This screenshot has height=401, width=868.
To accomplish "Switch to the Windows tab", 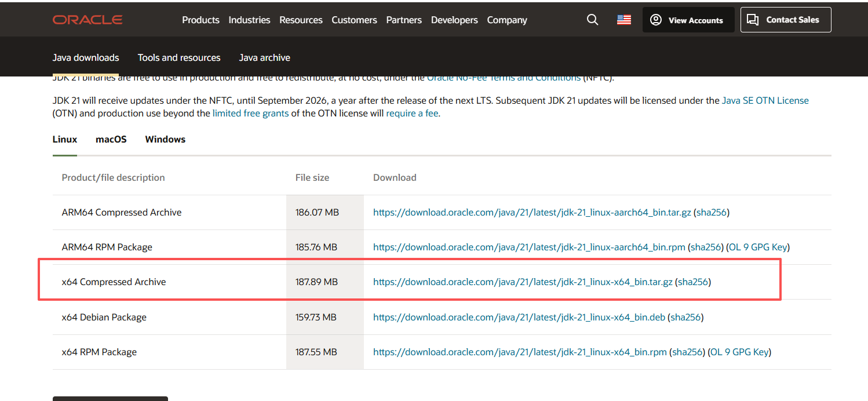I will (x=165, y=140).
